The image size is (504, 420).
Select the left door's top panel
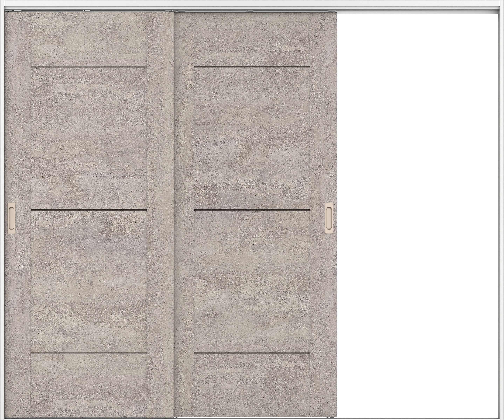(x=89, y=39)
